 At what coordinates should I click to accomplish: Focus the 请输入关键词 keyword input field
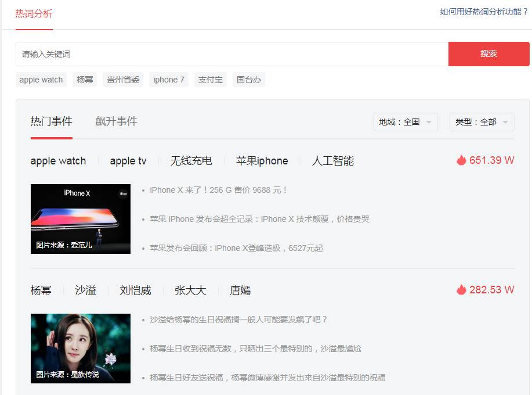(x=232, y=54)
